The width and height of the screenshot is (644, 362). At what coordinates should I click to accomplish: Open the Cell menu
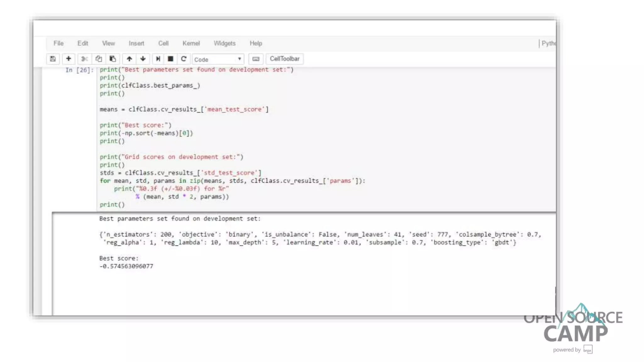pyautogui.click(x=163, y=43)
